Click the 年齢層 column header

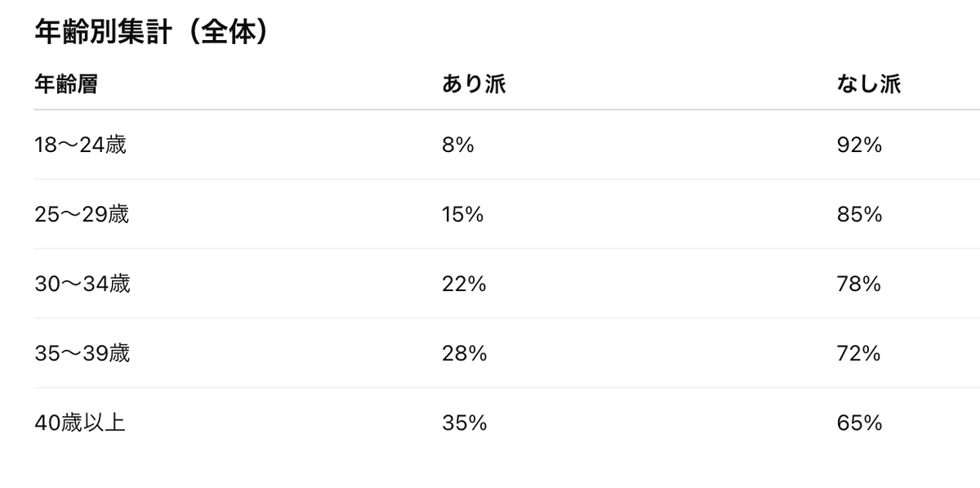(x=66, y=84)
